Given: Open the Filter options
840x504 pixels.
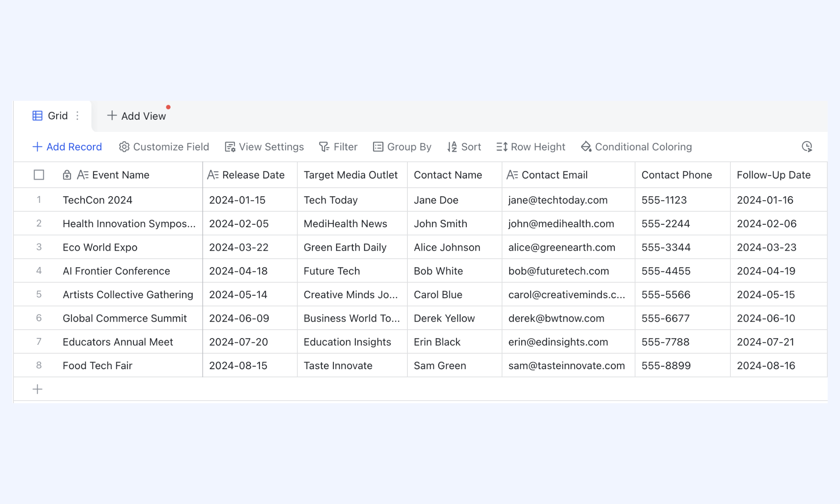Looking at the screenshot, I should coord(338,147).
